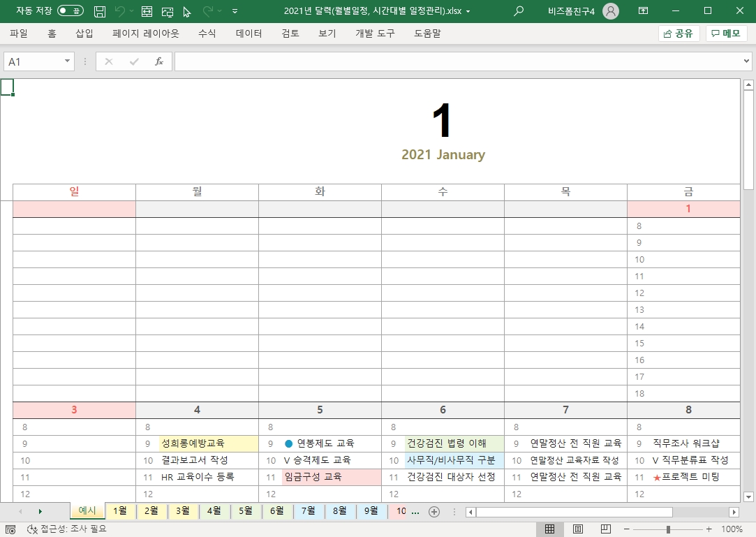
Task: Click the Save floppy disk icon
Action: pos(100,11)
